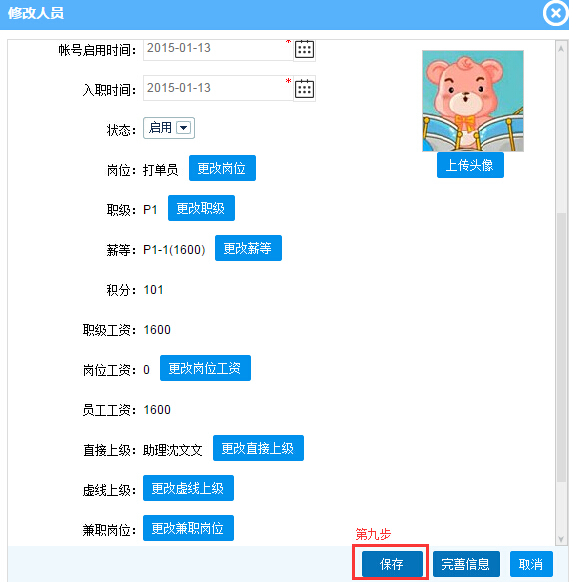The height and width of the screenshot is (582, 569).
Task: Click the 更改岗位 button
Action: 222,168
